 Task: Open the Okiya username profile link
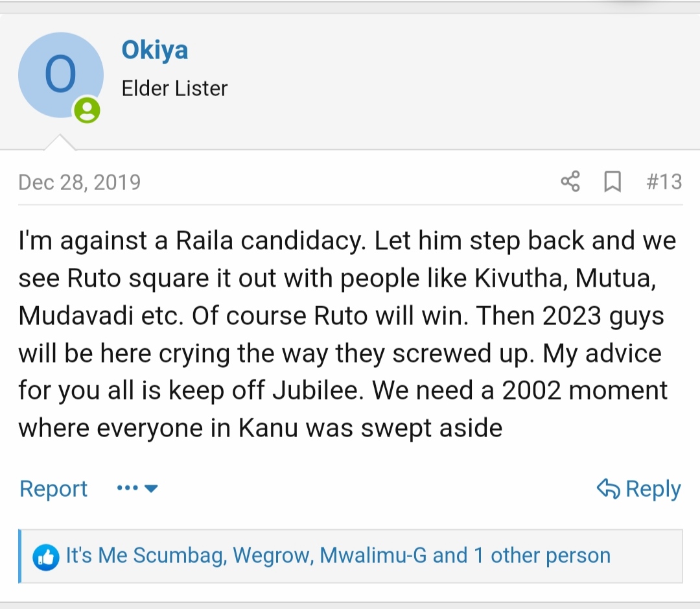coord(154,50)
